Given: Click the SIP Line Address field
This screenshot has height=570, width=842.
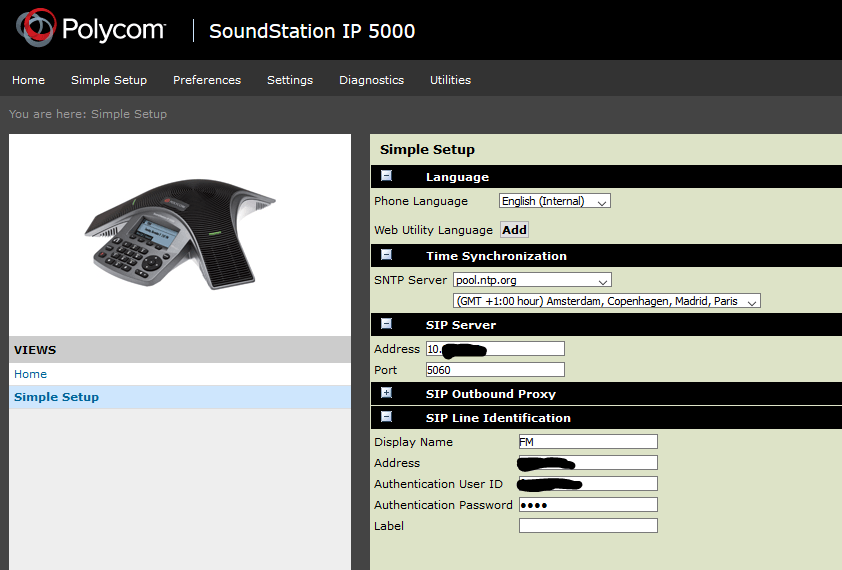Looking at the screenshot, I should pyautogui.click(x=588, y=463).
